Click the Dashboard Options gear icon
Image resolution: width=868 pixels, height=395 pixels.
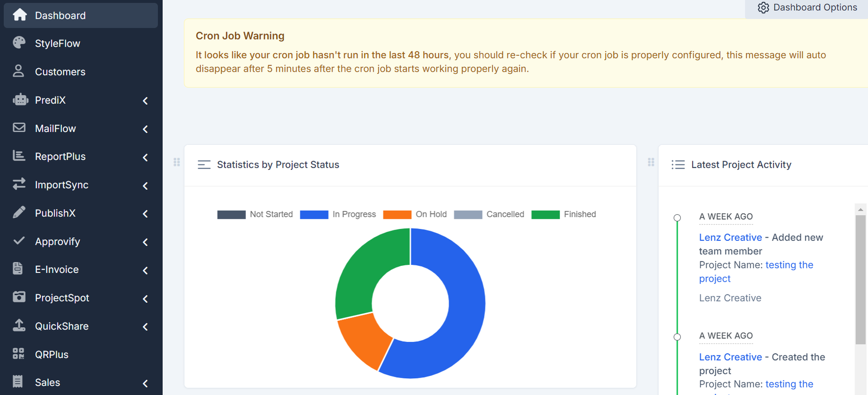(763, 8)
